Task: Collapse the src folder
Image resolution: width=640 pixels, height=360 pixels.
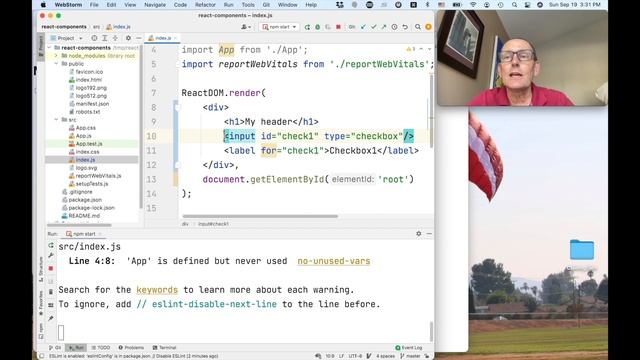Action: [x=56, y=120]
